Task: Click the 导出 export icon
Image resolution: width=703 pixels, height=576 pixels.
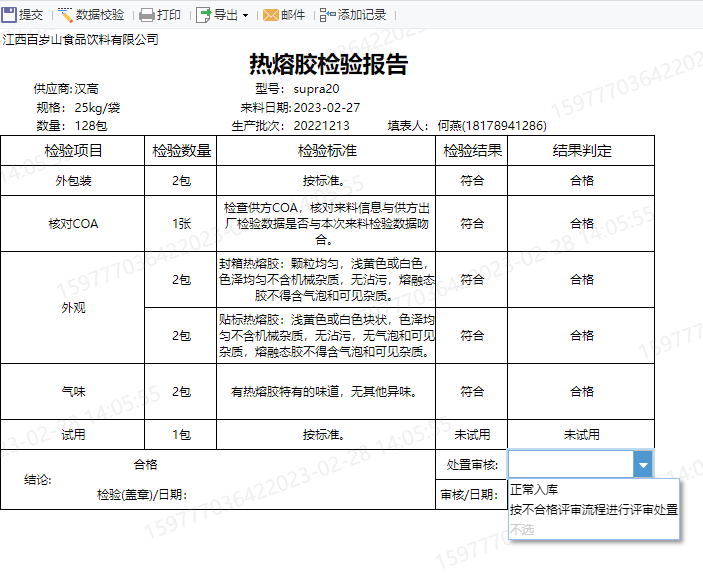Action: pos(204,15)
